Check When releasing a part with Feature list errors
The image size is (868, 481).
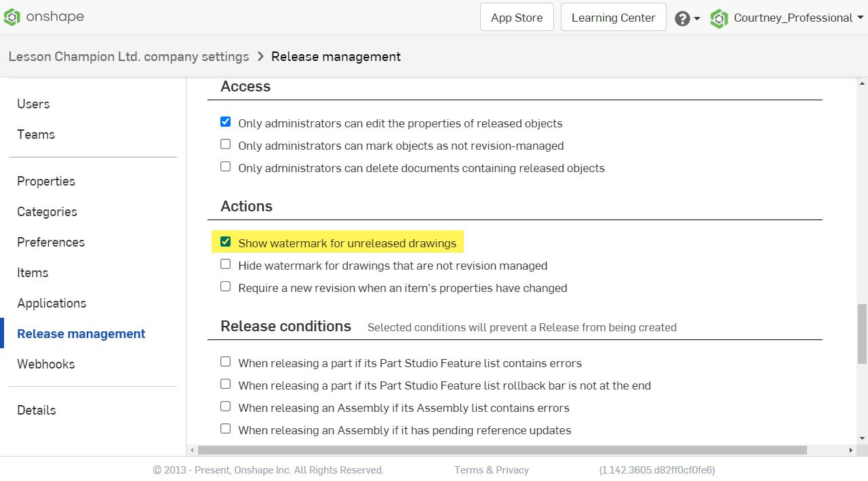click(225, 361)
